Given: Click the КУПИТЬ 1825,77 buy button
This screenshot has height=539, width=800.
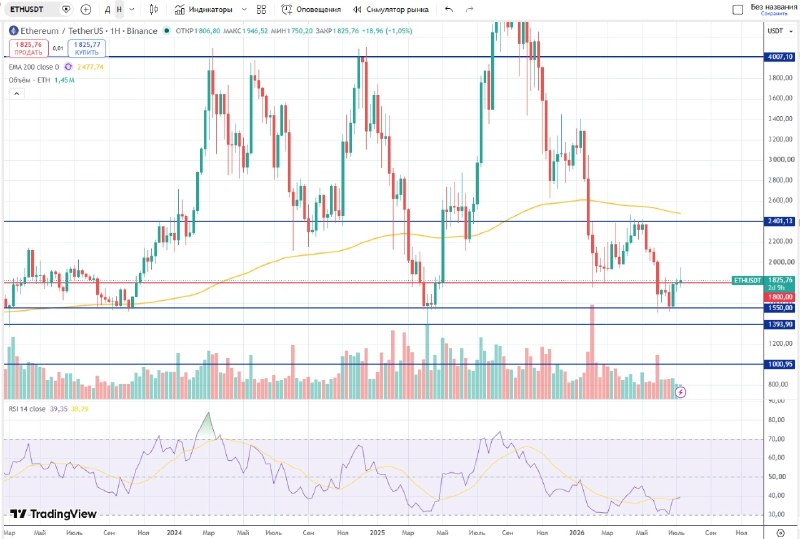Looking at the screenshot, I should [87, 48].
